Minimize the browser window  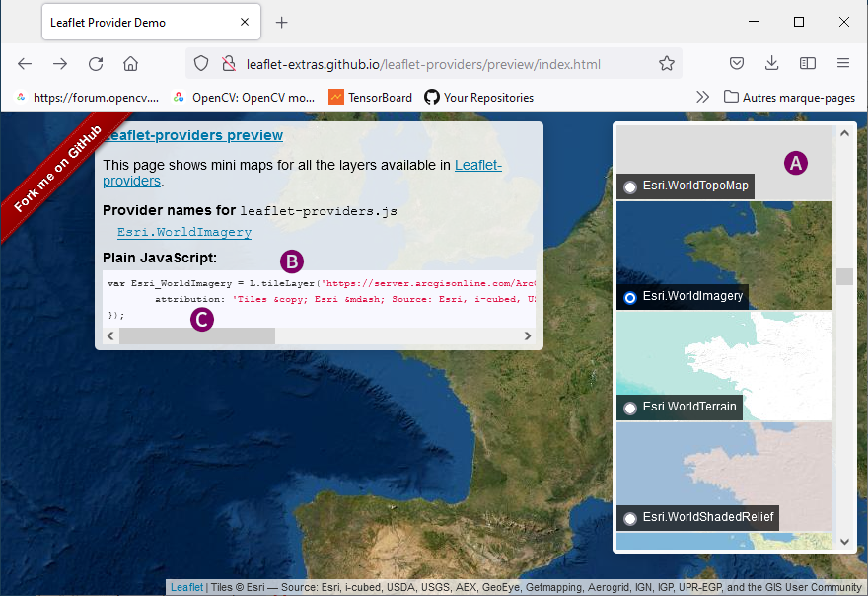754,22
